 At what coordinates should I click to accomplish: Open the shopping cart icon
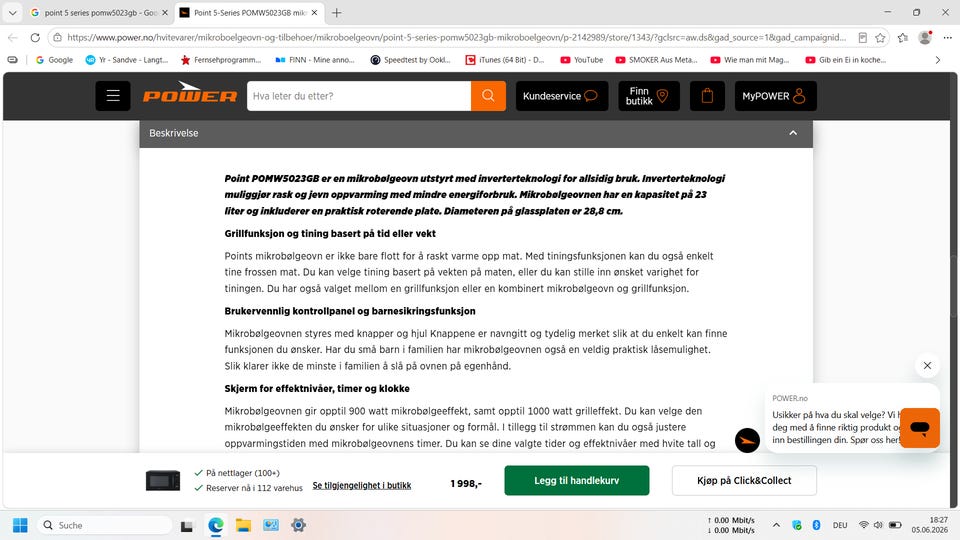tap(707, 96)
